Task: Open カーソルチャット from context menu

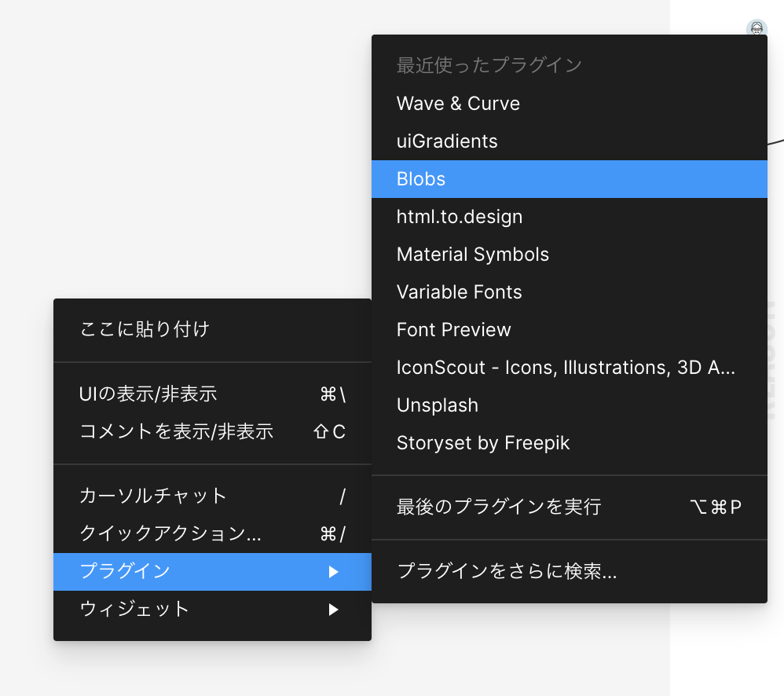Action: point(153,496)
